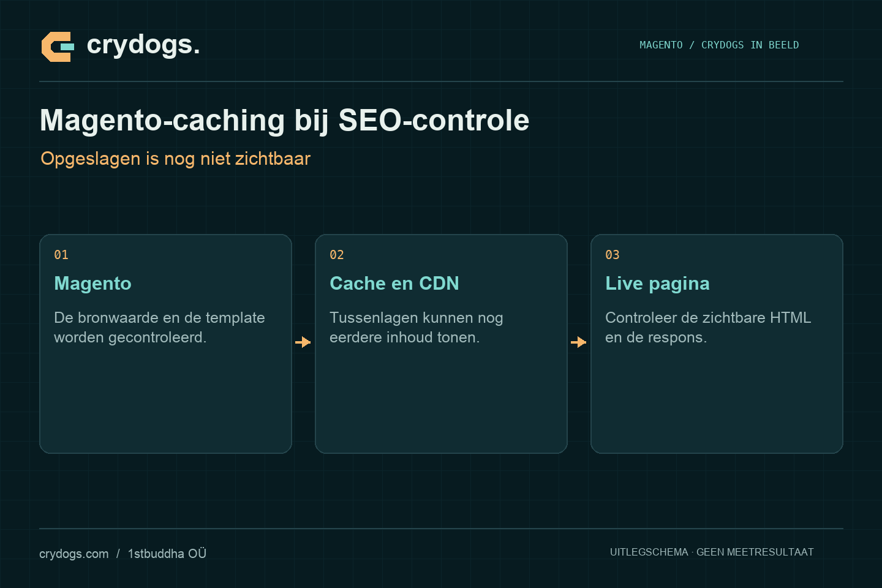The height and width of the screenshot is (588, 882).
Task: Click the crydogs logo icon
Action: (x=58, y=47)
